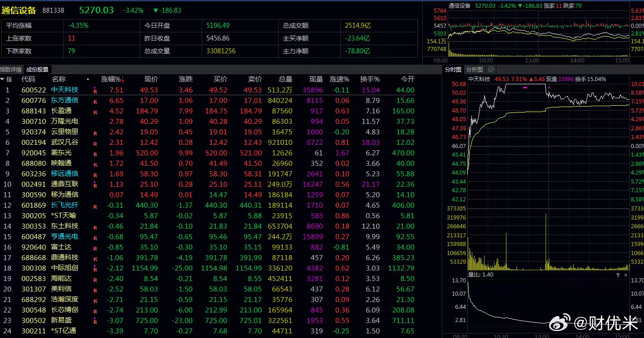Select stock row 映翰通

click(208, 164)
